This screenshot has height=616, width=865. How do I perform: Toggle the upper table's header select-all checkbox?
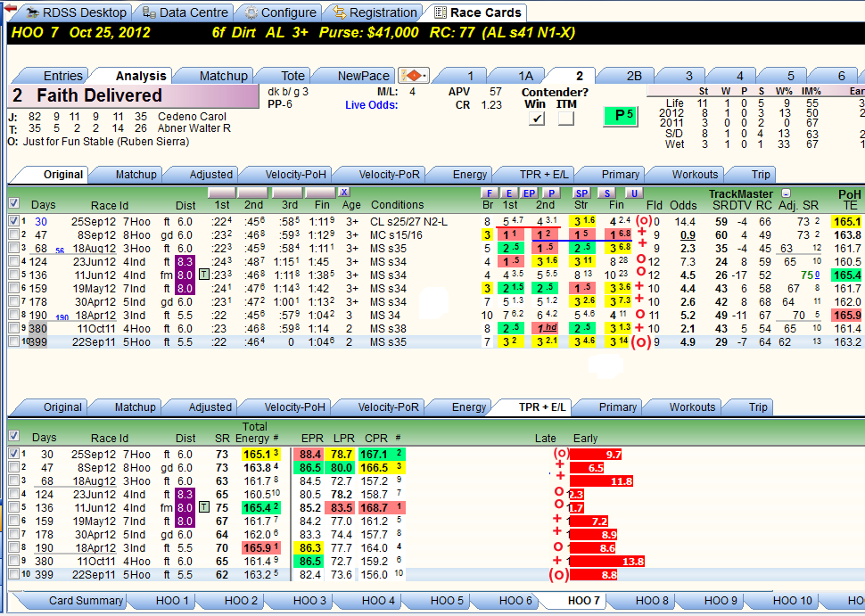pyautogui.click(x=13, y=203)
